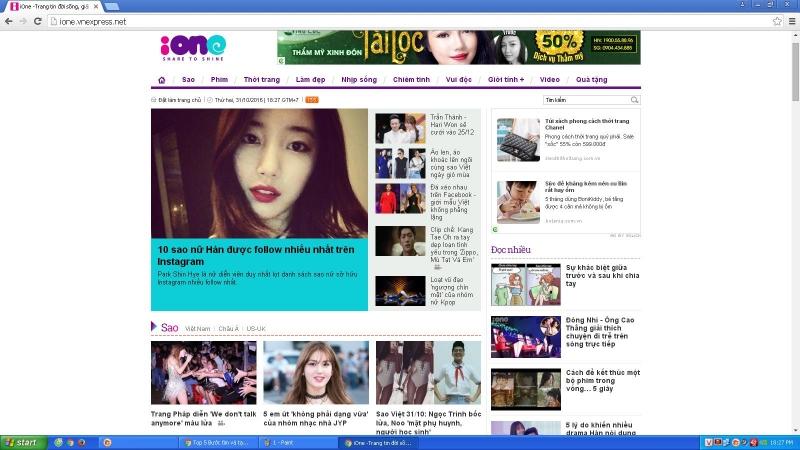Open the Thời trang section
Screen dimensions: 800x450
(x=261, y=79)
